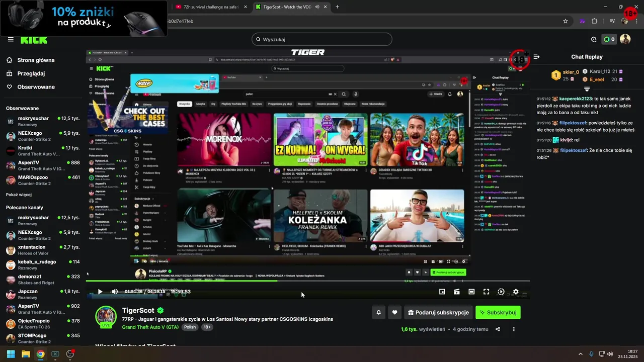The image size is (644, 362).
Task: Mute the TigerScot tab speaker icon
Action: click(x=317, y=7)
